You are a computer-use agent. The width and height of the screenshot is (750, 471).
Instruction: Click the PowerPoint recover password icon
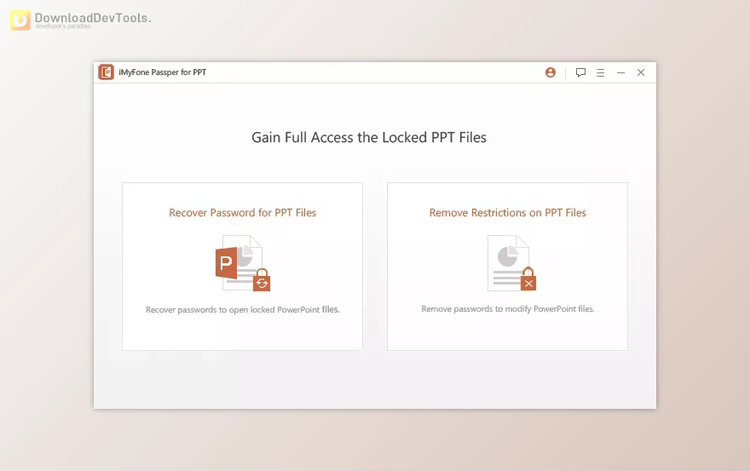[x=243, y=263]
